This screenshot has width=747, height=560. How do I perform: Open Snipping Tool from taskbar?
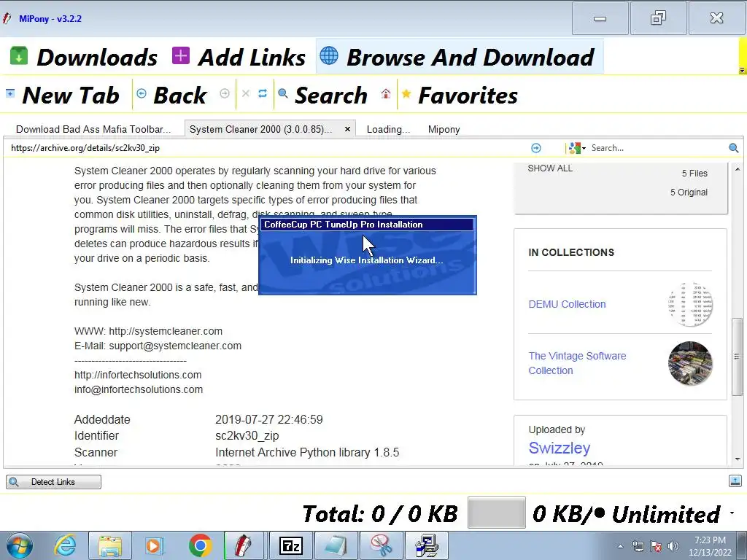coord(381,545)
